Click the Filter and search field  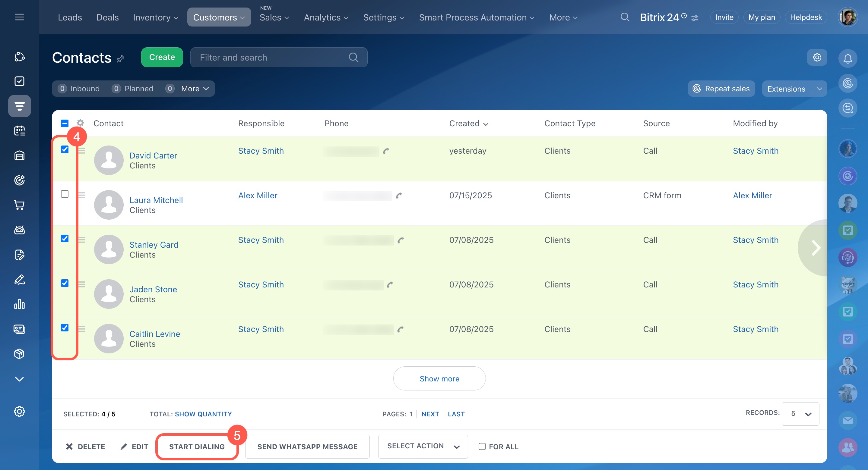(273, 58)
